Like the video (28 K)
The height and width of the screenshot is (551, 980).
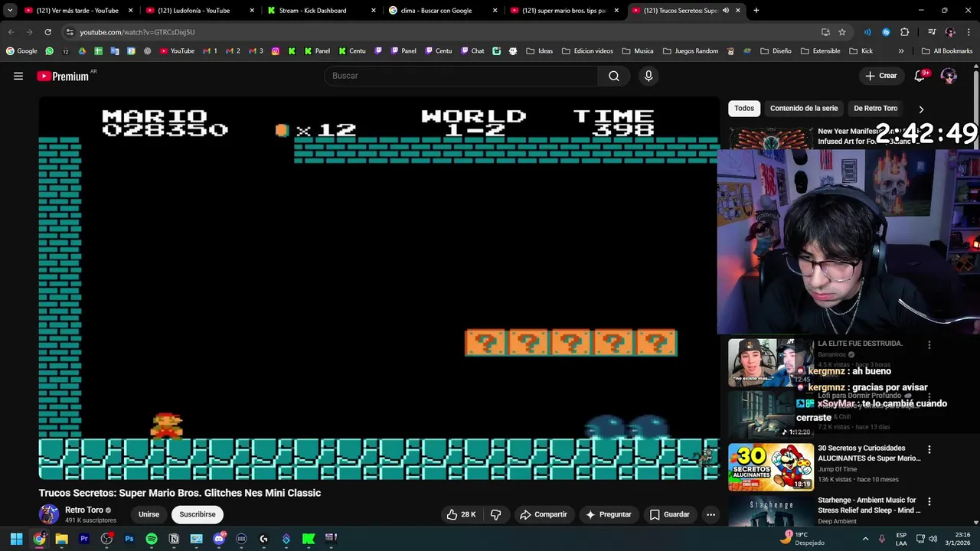tap(461, 514)
